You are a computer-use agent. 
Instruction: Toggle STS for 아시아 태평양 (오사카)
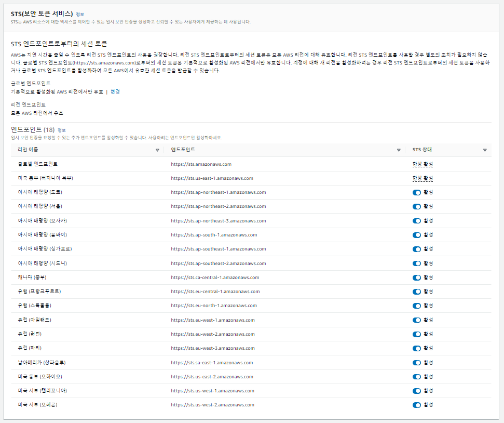[x=417, y=221]
